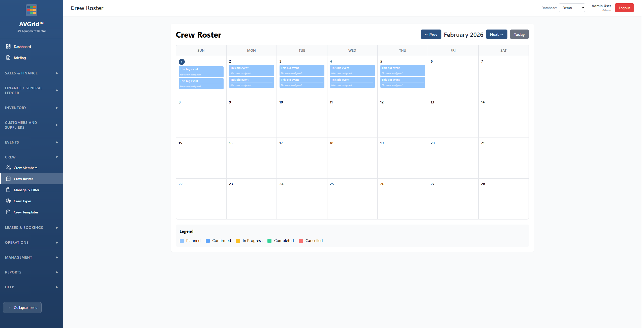Go to next month with Next button
The width and height of the screenshot is (644, 330).
click(x=496, y=34)
